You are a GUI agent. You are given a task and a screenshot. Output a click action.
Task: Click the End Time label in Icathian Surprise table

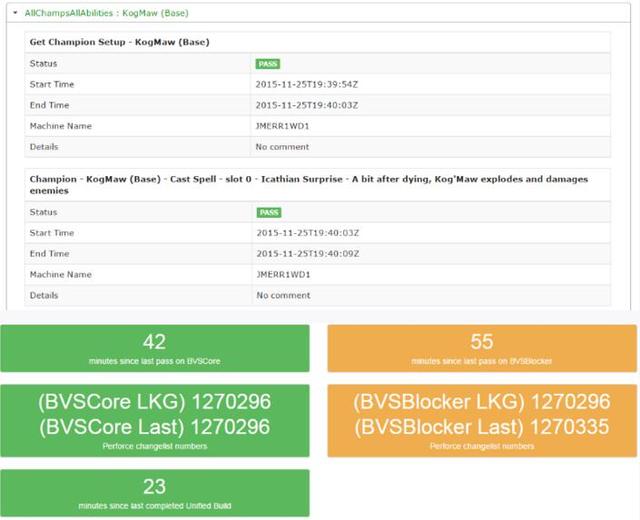(49, 254)
